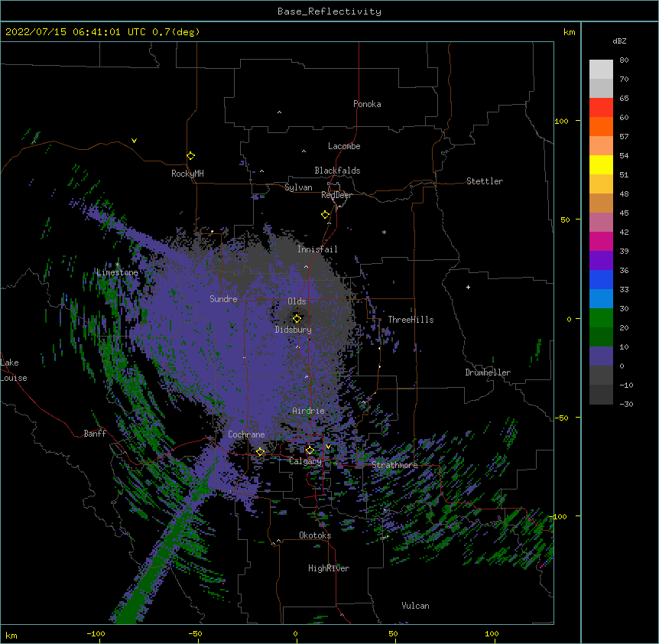Click the Calgary label
Image resolution: width=659 pixels, height=644 pixels.
[306, 461]
